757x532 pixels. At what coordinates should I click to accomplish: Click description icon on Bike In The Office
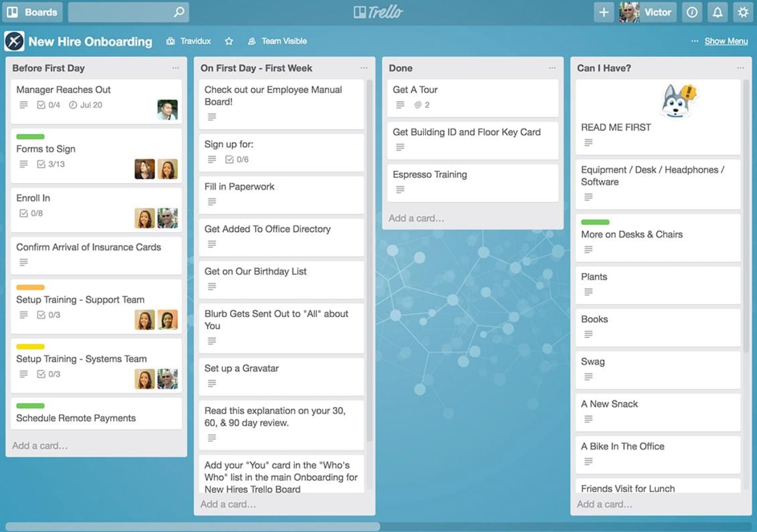588,462
